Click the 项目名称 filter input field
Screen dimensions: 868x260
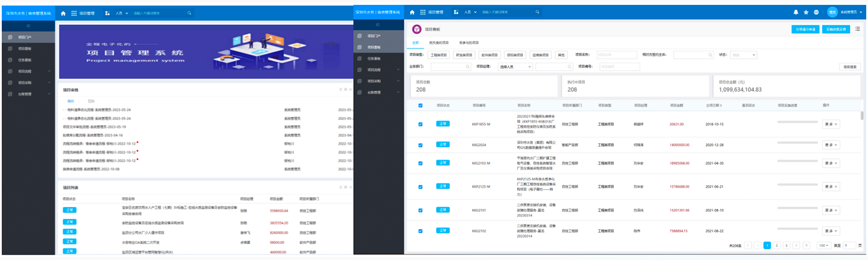[617, 55]
